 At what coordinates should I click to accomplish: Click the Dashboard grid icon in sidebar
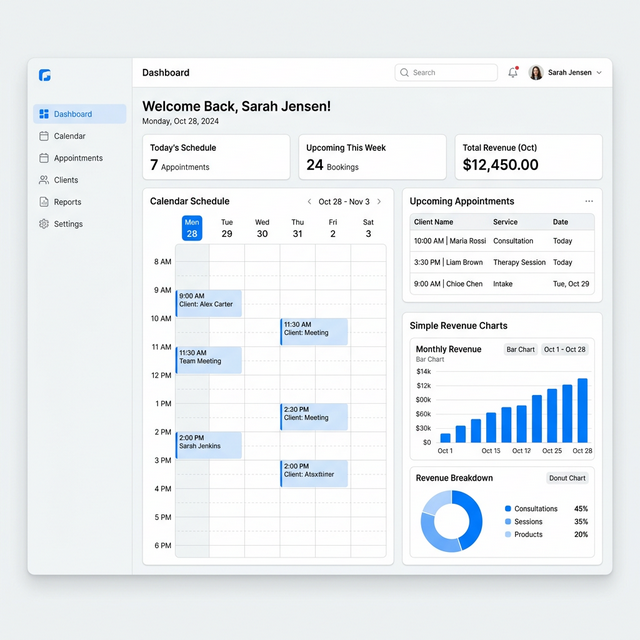pos(44,114)
